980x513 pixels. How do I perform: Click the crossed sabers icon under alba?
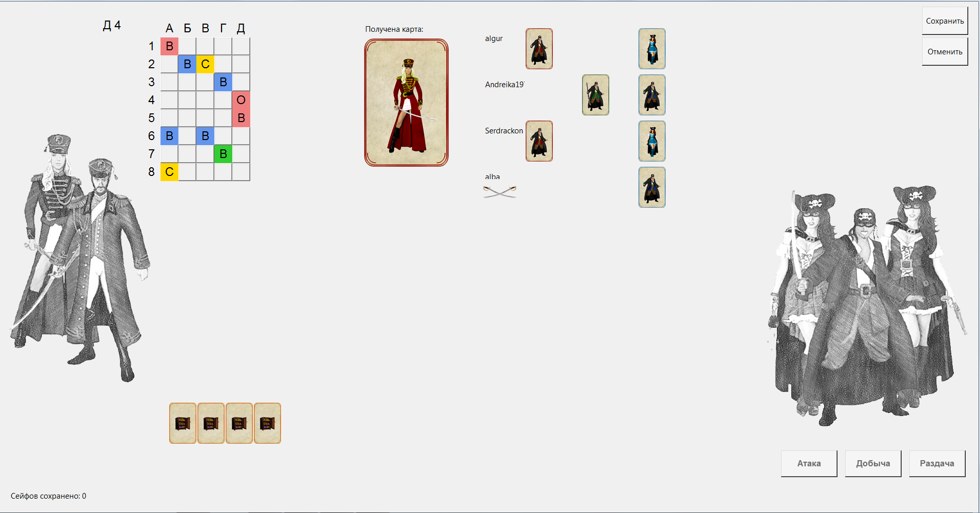tap(499, 192)
